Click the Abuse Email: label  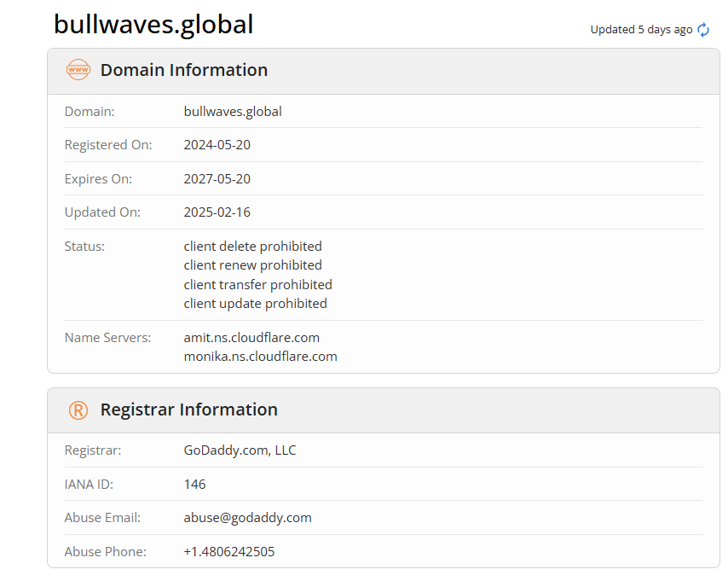(x=102, y=518)
